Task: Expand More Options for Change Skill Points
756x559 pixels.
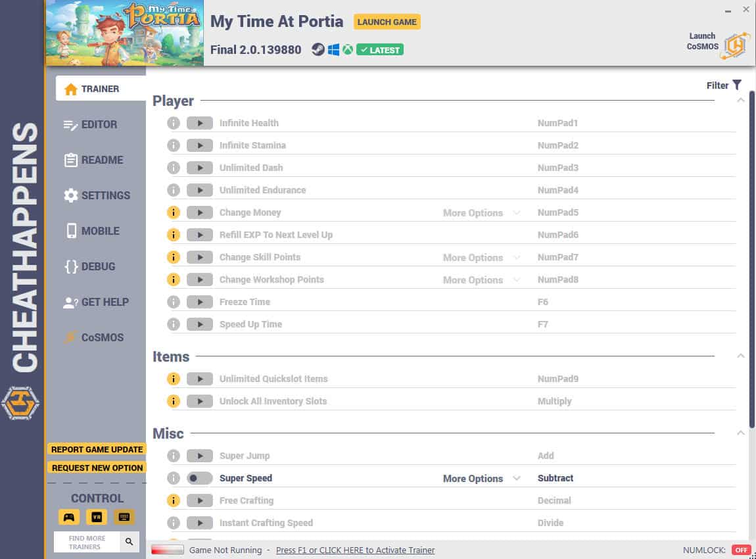Action: 481,258
